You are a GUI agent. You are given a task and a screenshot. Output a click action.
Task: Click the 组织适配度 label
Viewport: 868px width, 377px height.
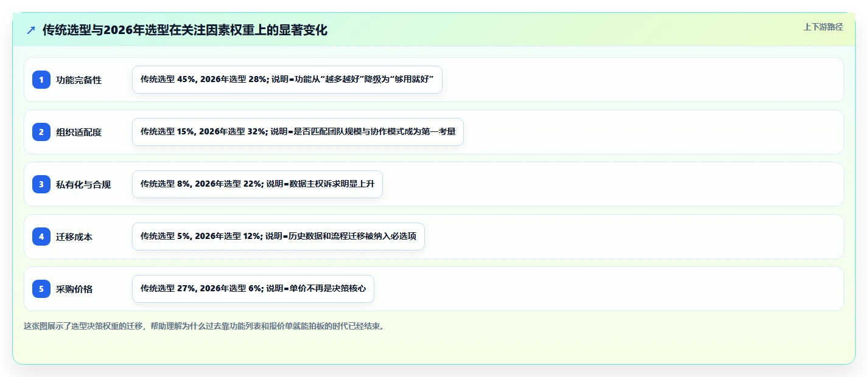(79, 133)
